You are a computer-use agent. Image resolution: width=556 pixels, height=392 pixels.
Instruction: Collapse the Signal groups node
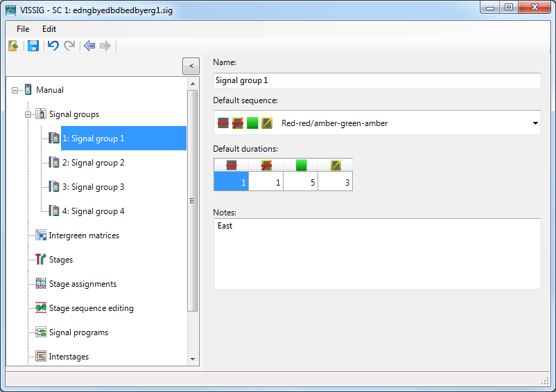pyautogui.click(x=28, y=114)
